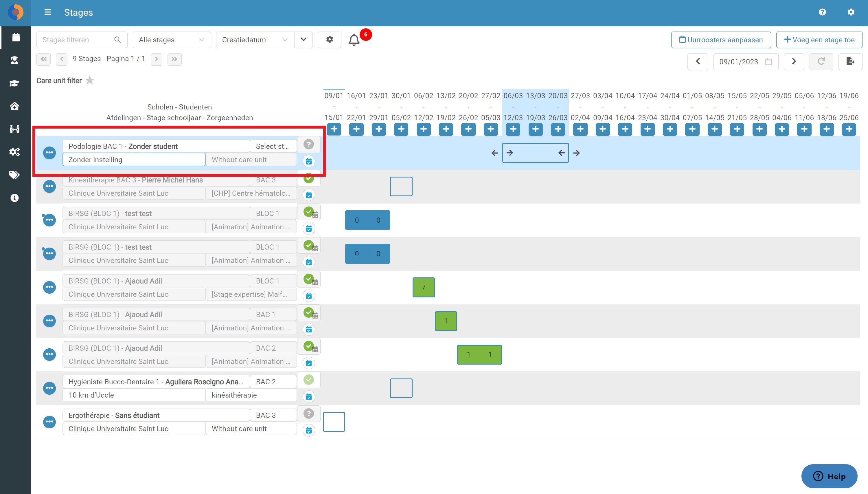Select the green block labeled 7
Image resolution: width=868 pixels, height=494 pixels.
click(x=424, y=287)
